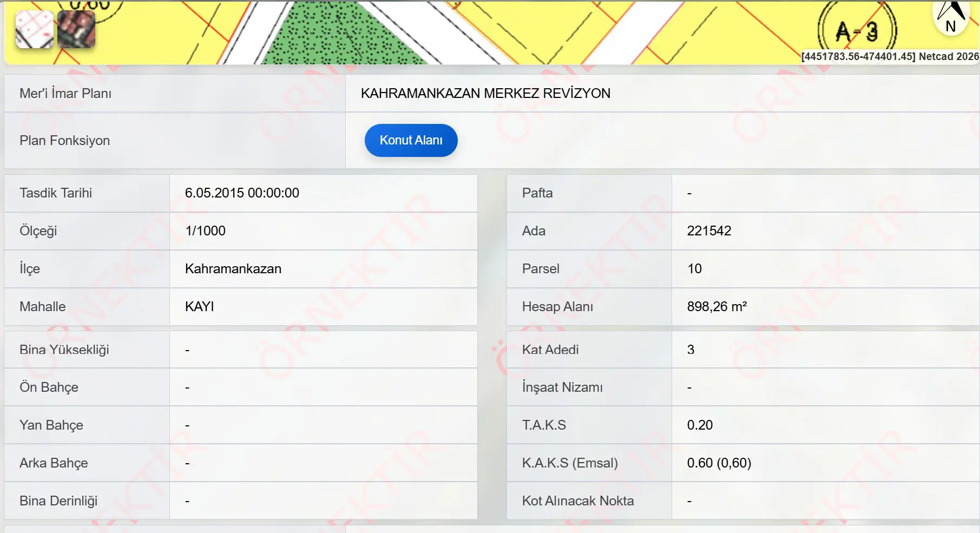Viewport: 980px width, 533px height.
Task: Switch to the zoning plan map layer thumbnail
Action: pos(35,29)
